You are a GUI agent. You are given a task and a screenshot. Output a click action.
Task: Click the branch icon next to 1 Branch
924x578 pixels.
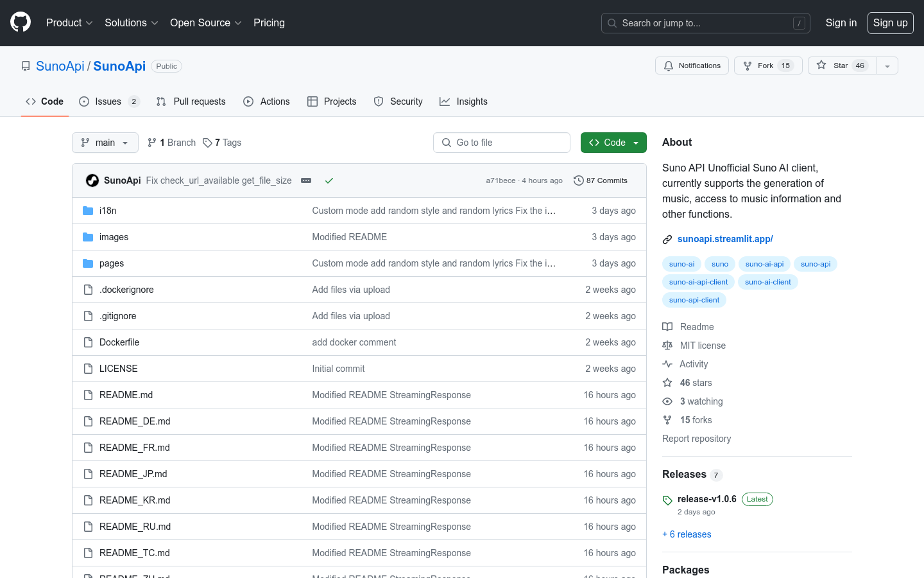pos(152,143)
